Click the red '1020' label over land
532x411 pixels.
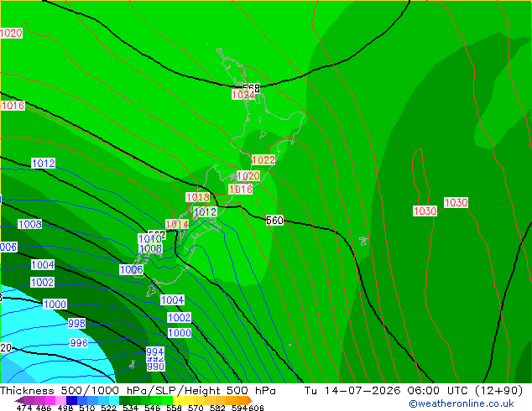248,175
